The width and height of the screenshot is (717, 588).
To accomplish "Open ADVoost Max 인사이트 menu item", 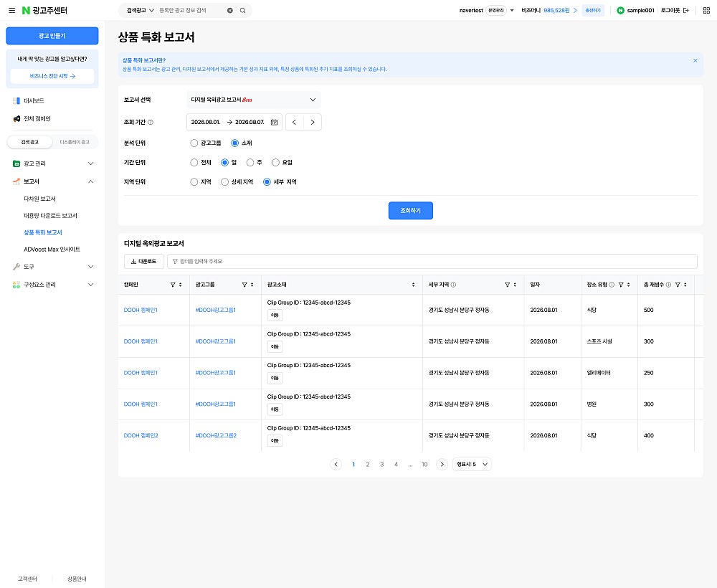I will [x=52, y=250].
